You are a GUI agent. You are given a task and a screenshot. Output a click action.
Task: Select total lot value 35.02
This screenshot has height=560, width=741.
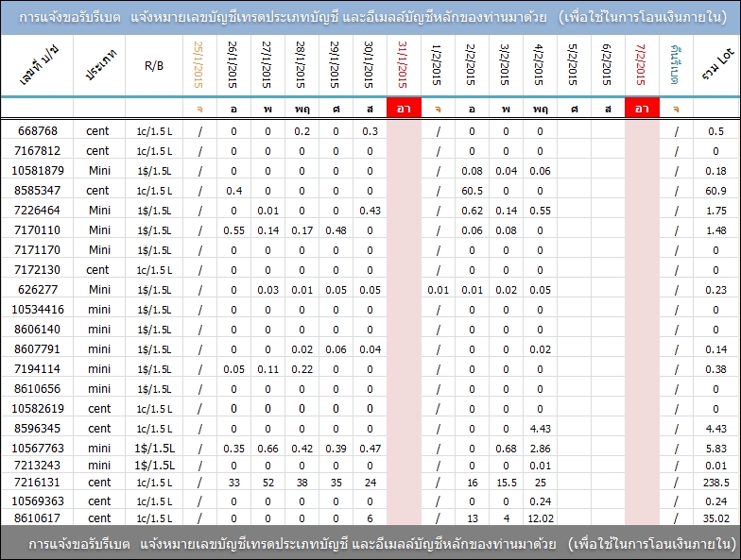716,518
